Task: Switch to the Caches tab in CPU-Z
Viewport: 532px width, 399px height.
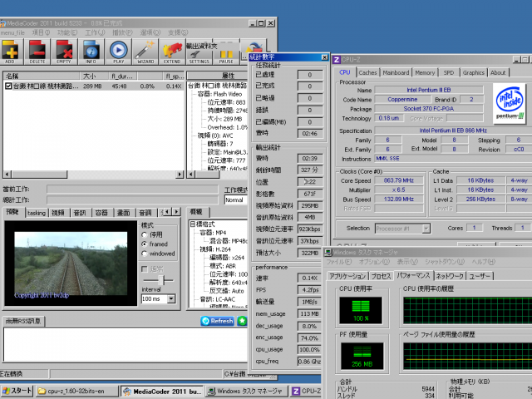Action: pyautogui.click(x=367, y=72)
